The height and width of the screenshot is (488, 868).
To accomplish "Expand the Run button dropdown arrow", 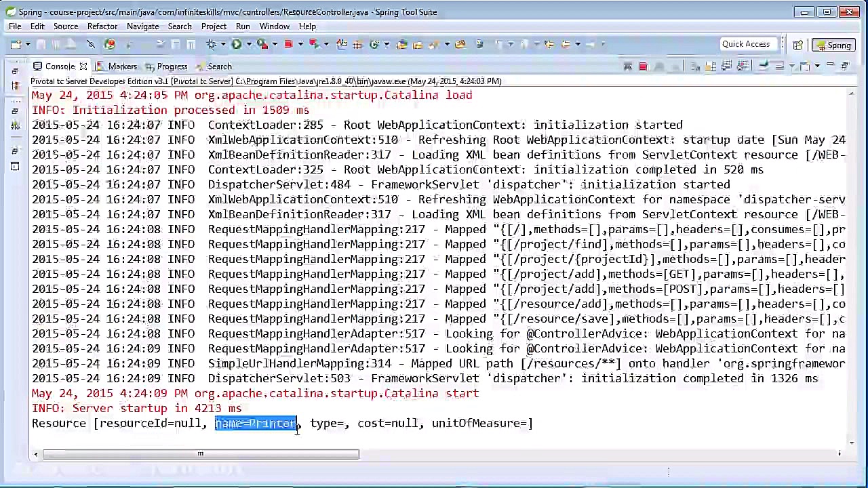I will [248, 45].
